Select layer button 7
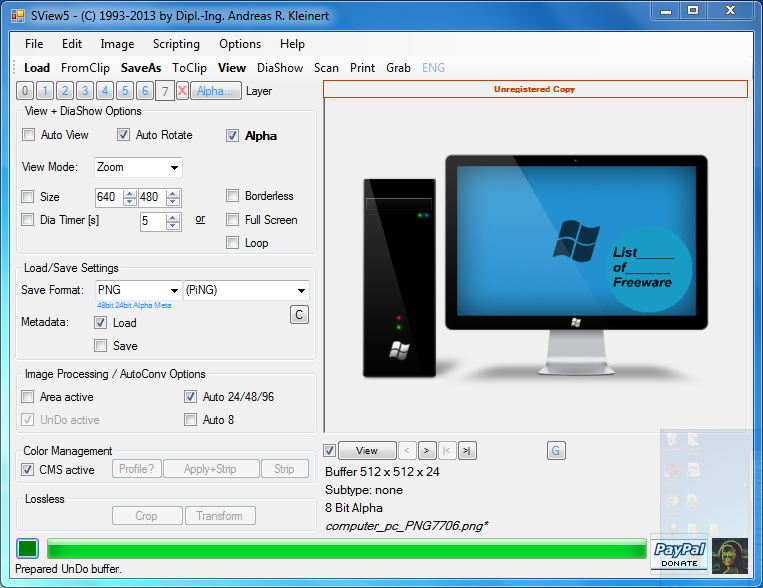This screenshot has height=588, width=763. (165, 91)
